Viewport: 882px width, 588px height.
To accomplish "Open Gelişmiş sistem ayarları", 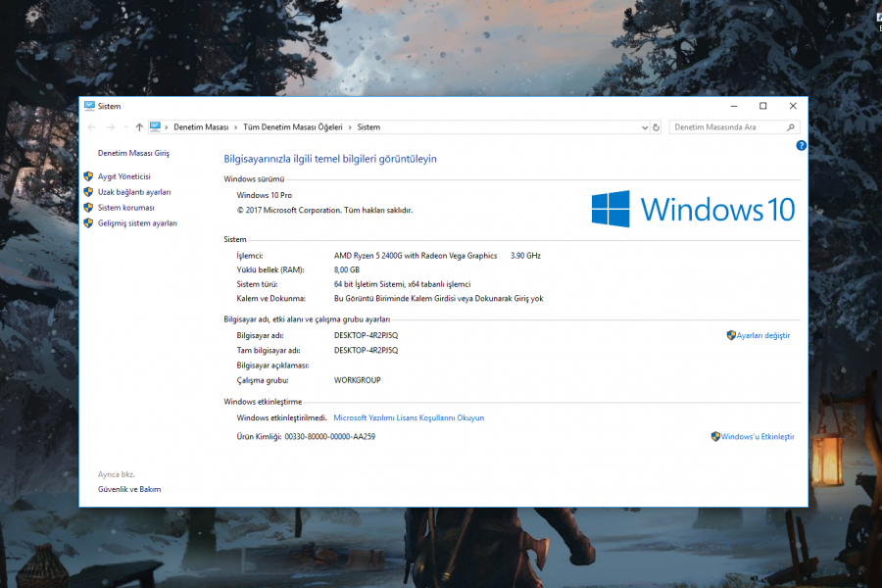I will [x=137, y=222].
